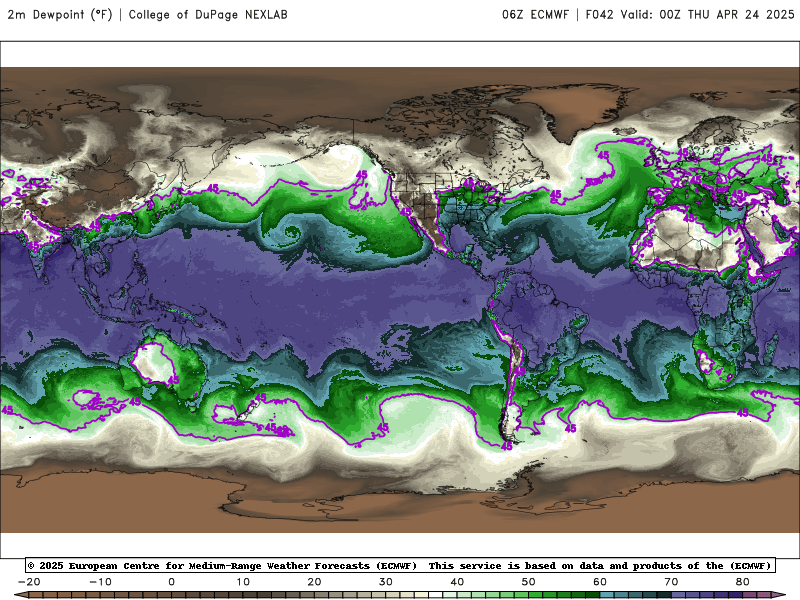Screen dimensions: 800x600
Task: Click the 'F042' forecast hour text
Action: point(599,15)
